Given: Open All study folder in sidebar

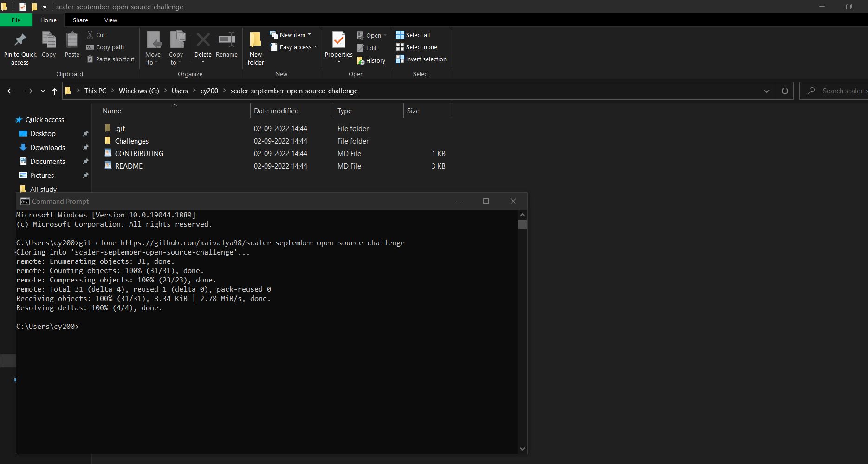Looking at the screenshot, I should [x=43, y=189].
